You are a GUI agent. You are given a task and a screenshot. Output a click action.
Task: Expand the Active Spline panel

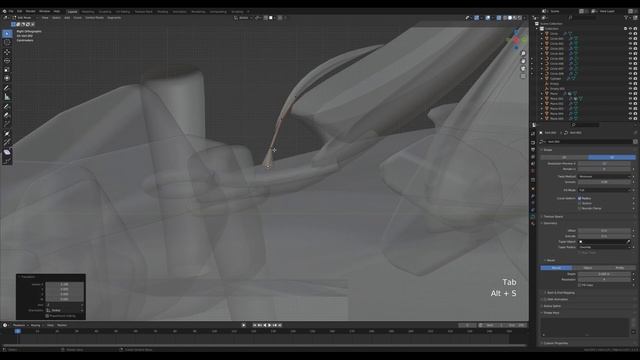pos(551,306)
